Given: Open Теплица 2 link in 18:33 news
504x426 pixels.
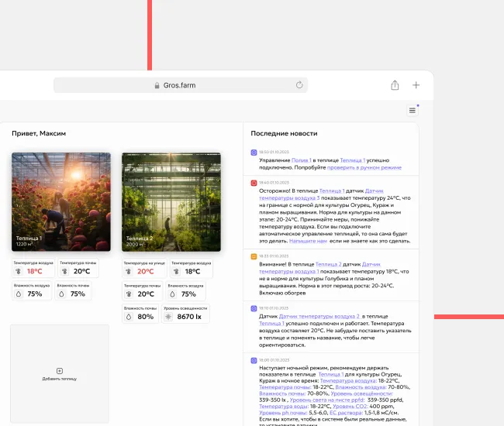Looking at the screenshot, I should 329,264.
